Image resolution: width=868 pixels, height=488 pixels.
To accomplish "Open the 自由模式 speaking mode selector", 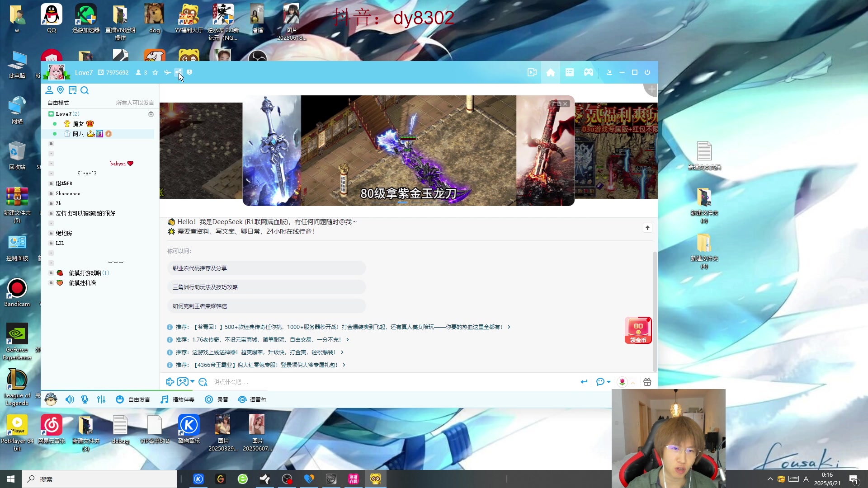I will [58, 103].
